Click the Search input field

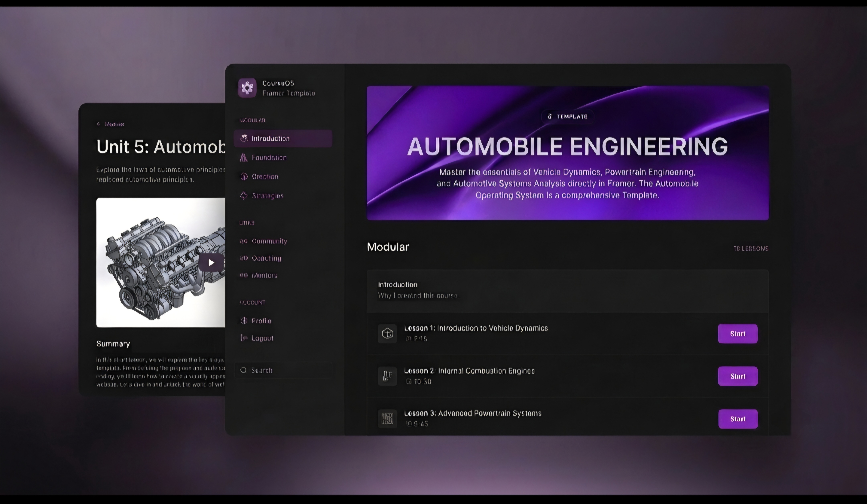284,370
